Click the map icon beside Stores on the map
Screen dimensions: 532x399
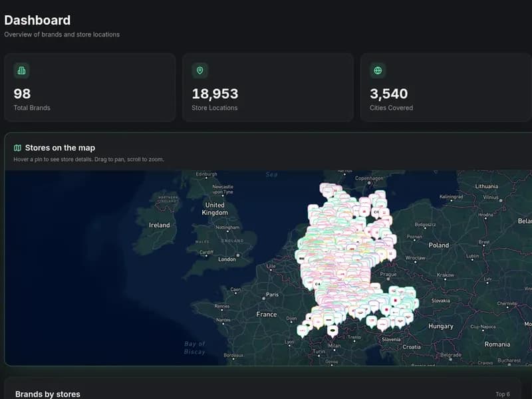17,148
